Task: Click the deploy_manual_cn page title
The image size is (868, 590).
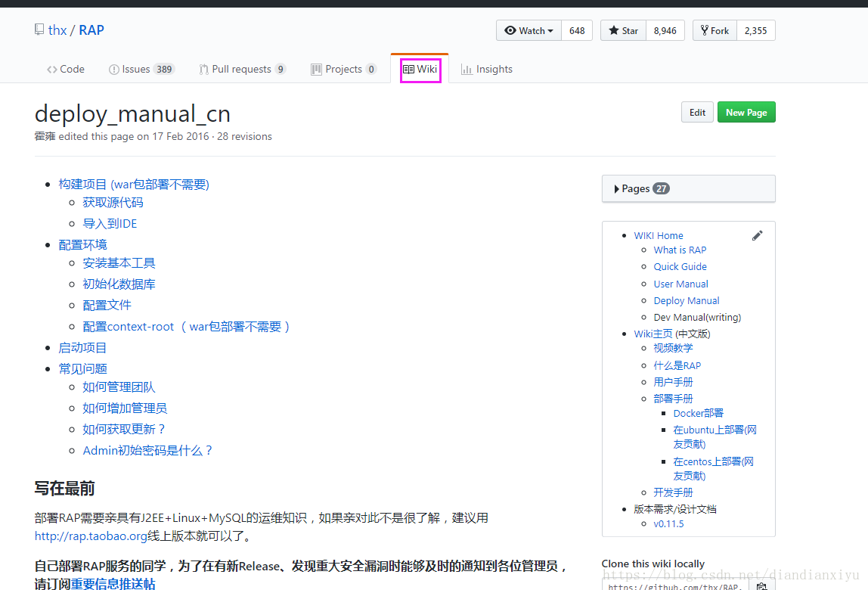Action: pyautogui.click(x=132, y=114)
